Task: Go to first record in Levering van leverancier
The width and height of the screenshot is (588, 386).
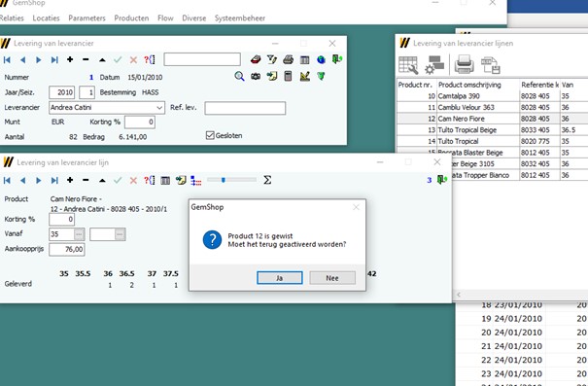Action: coord(7,60)
